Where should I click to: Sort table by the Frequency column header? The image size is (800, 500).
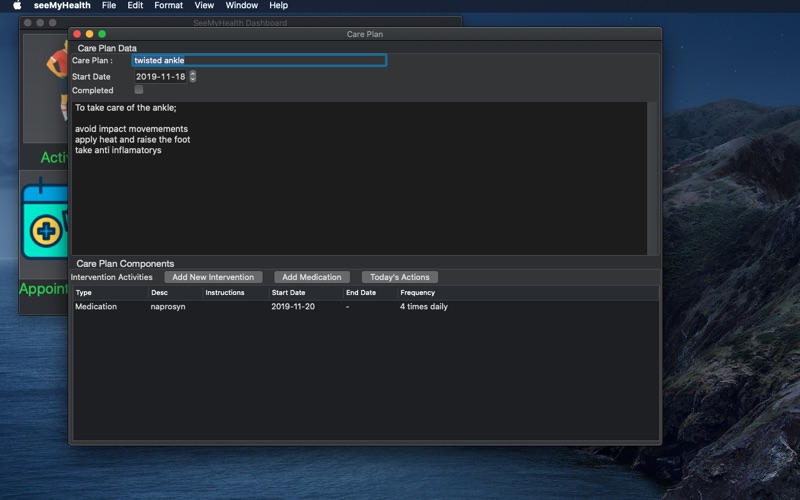[417, 293]
